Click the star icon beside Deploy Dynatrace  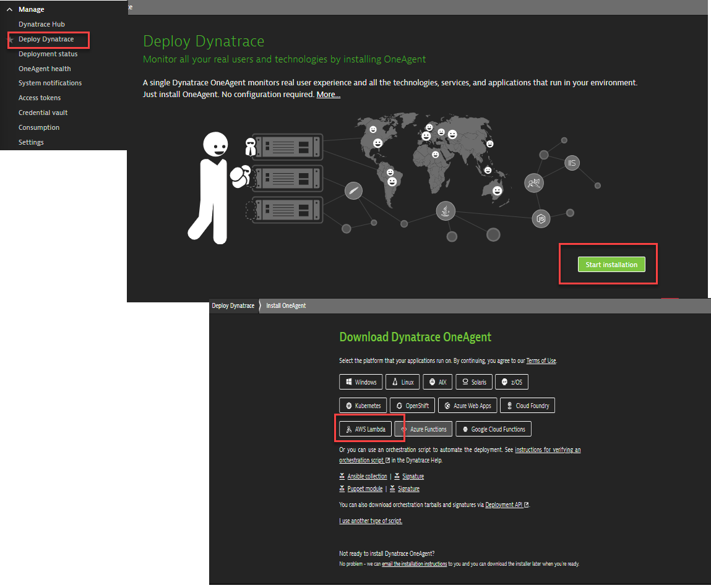pyautogui.click(x=9, y=40)
